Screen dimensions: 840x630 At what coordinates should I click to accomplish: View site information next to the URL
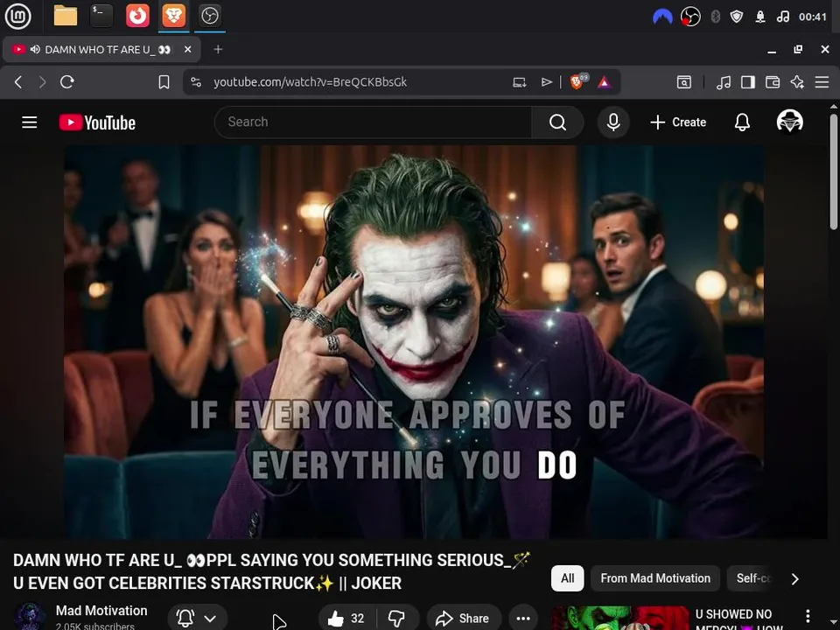click(196, 82)
